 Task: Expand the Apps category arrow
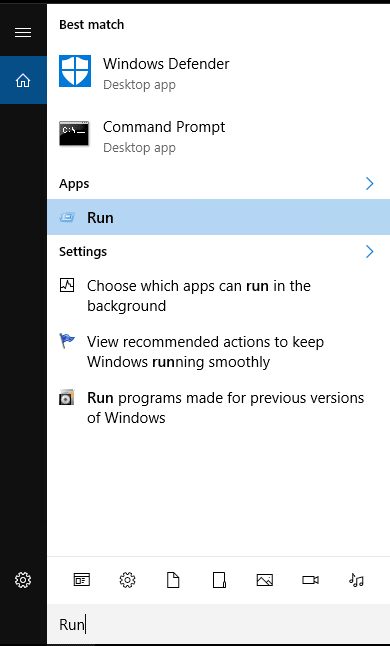pos(369,184)
